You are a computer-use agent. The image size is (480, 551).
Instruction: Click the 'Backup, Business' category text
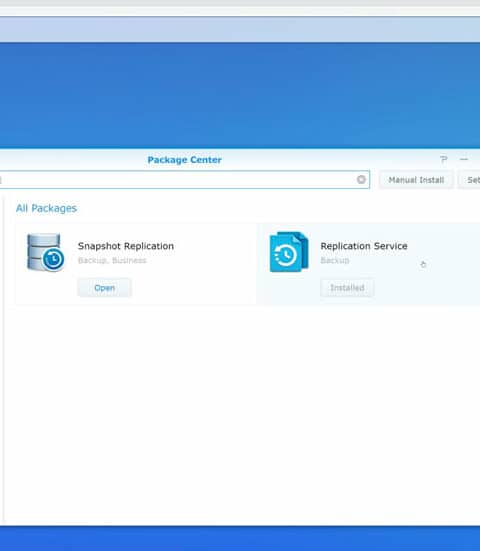coord(112,260)
